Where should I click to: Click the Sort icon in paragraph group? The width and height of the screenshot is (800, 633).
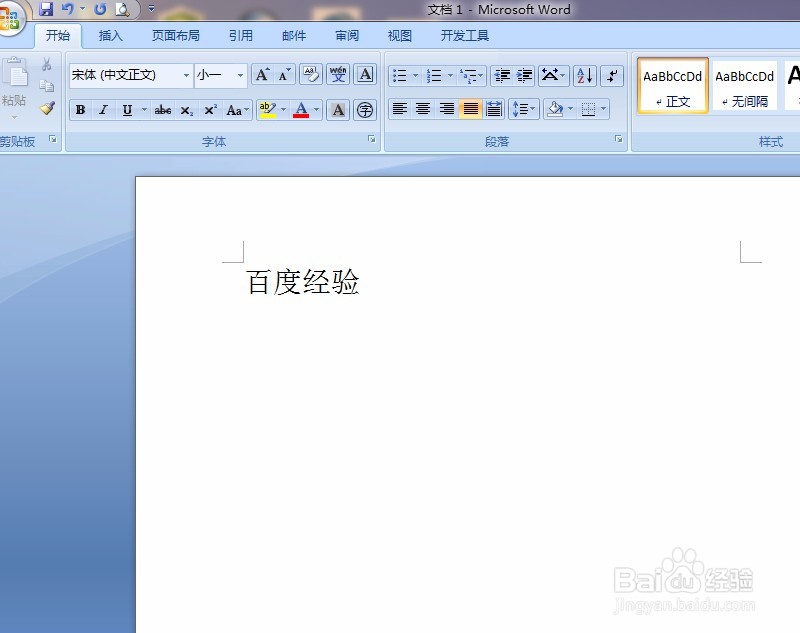pyautogui.click(x=584, y=75)
